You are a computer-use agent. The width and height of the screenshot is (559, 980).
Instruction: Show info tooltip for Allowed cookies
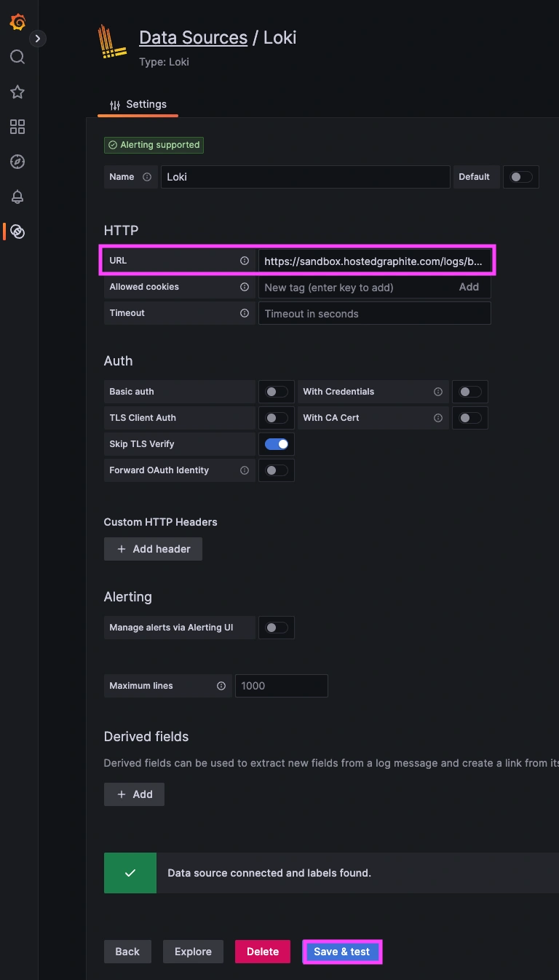(245, 287)
